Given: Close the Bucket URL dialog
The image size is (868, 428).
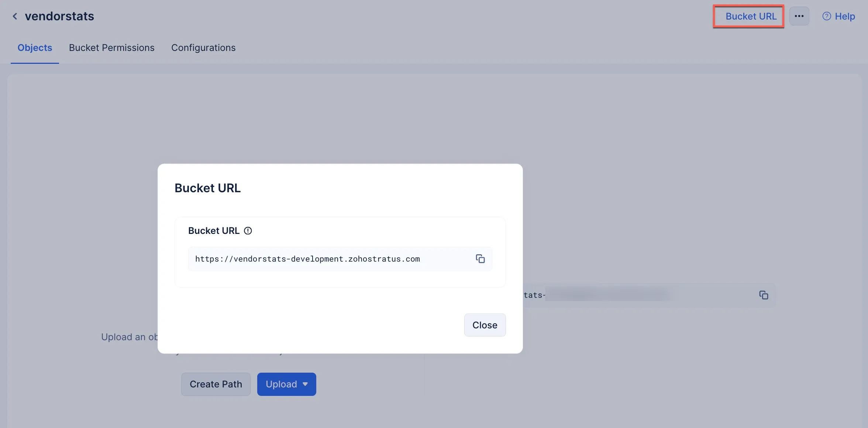Looking at the screenshot, I should coord(485,325).
